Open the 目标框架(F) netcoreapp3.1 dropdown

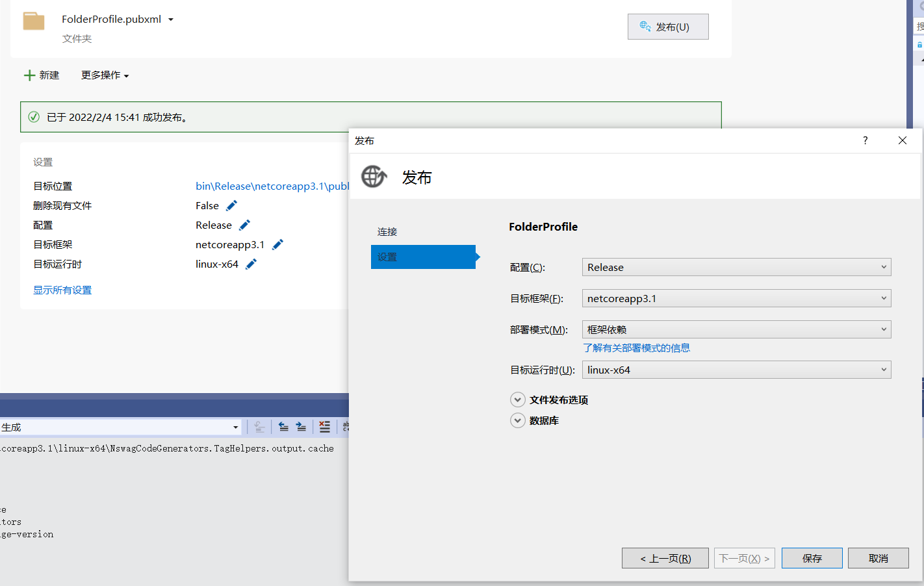point(736,298)
